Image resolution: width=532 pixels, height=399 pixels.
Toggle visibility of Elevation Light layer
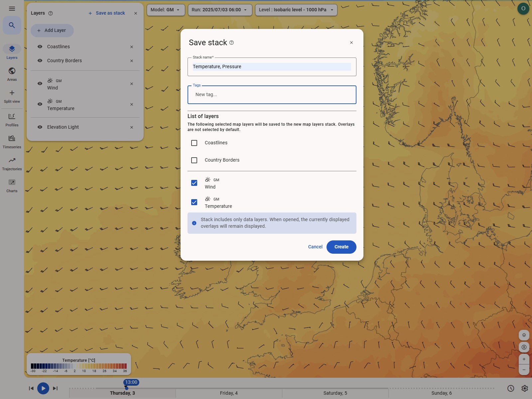tap(40, 127)
